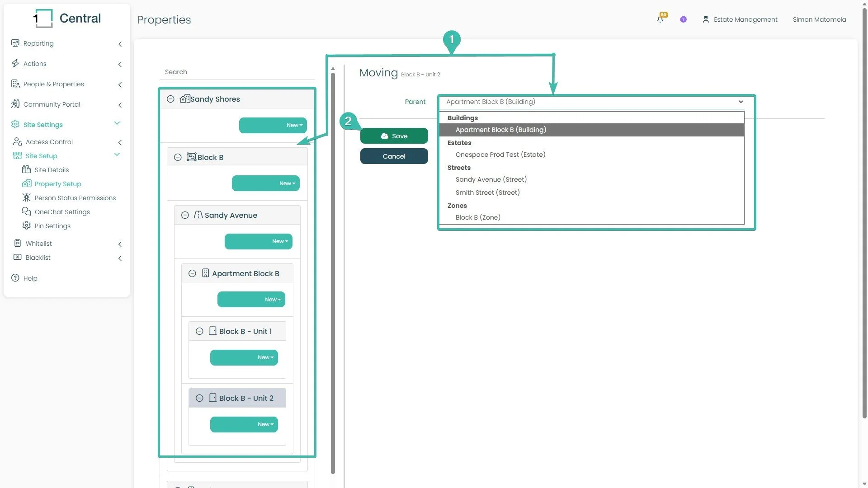Collapse the Sandy Avenue tree node
This screenshot has width=868, height=488.
click(185, 215)
